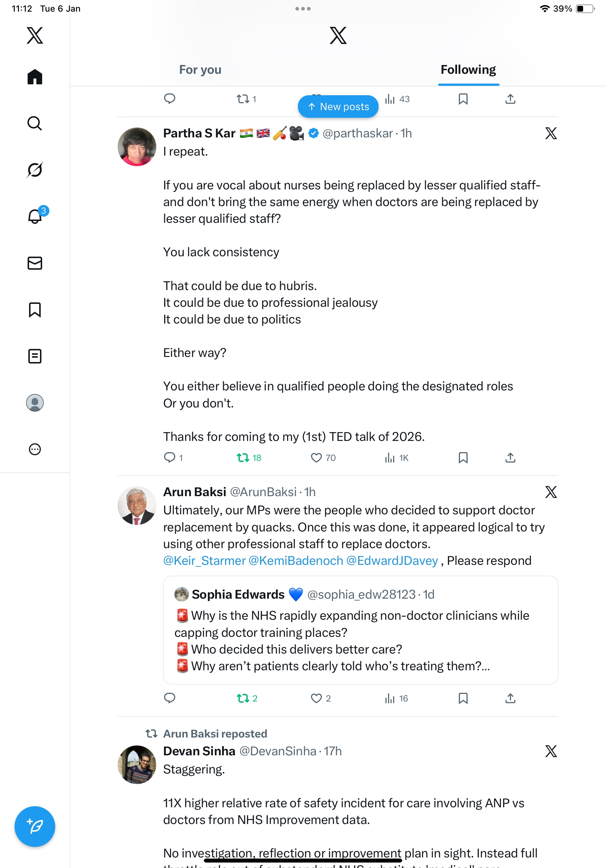Load new posts with the blue pill
Image resolution: width=606 pixels, height=868 pixels.
click(338, 107)
